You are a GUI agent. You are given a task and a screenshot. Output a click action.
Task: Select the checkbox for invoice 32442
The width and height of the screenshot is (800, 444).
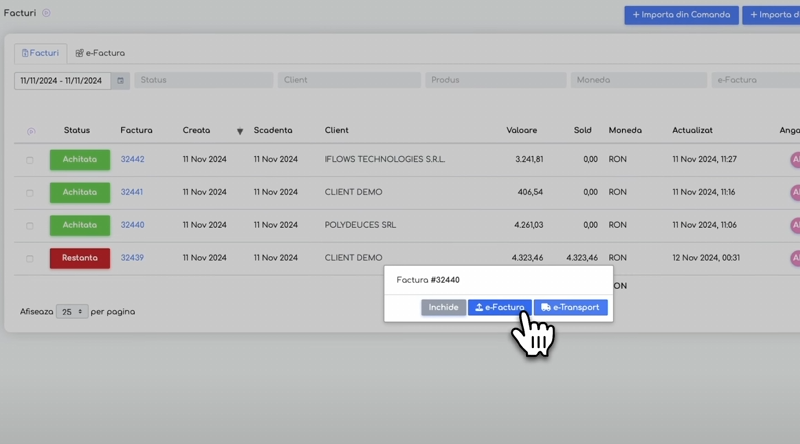click(30, 160)
